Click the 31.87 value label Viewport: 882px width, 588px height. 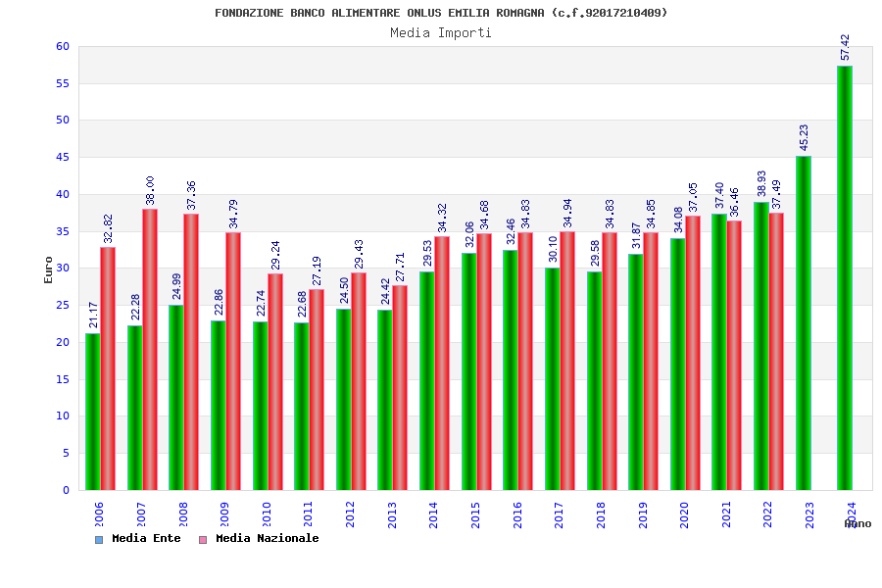click(636, 236)
